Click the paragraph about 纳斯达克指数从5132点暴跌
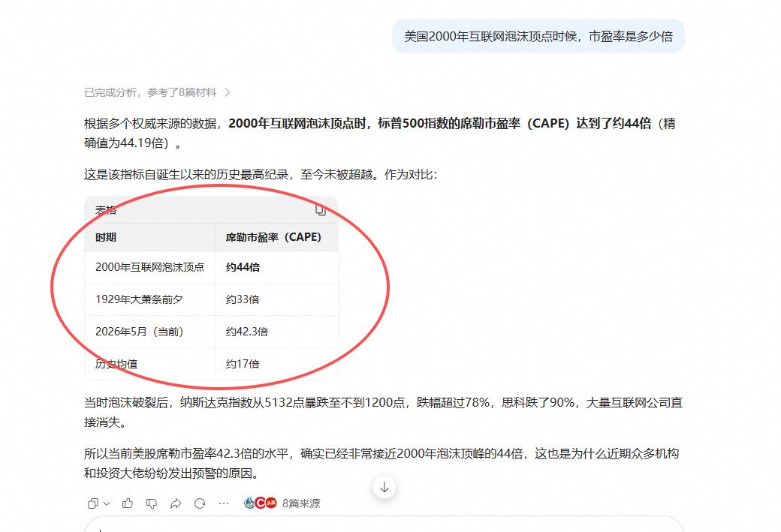781x532 pixels. click(383, 412)
